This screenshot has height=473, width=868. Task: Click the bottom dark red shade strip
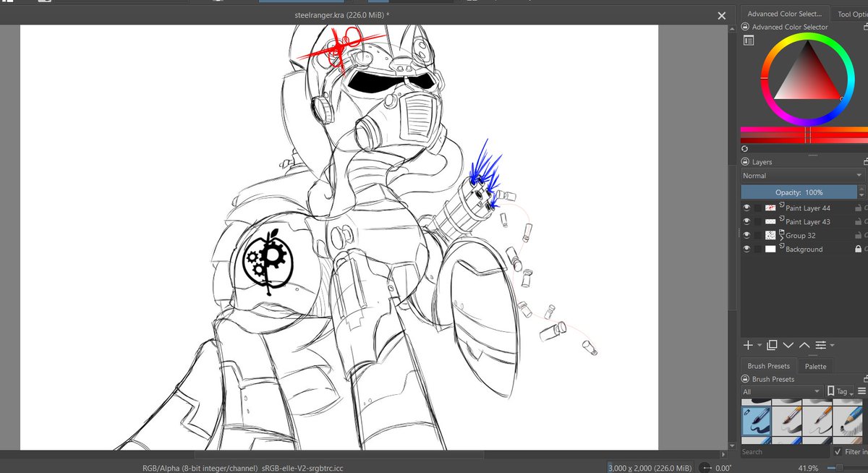(804, 140)
